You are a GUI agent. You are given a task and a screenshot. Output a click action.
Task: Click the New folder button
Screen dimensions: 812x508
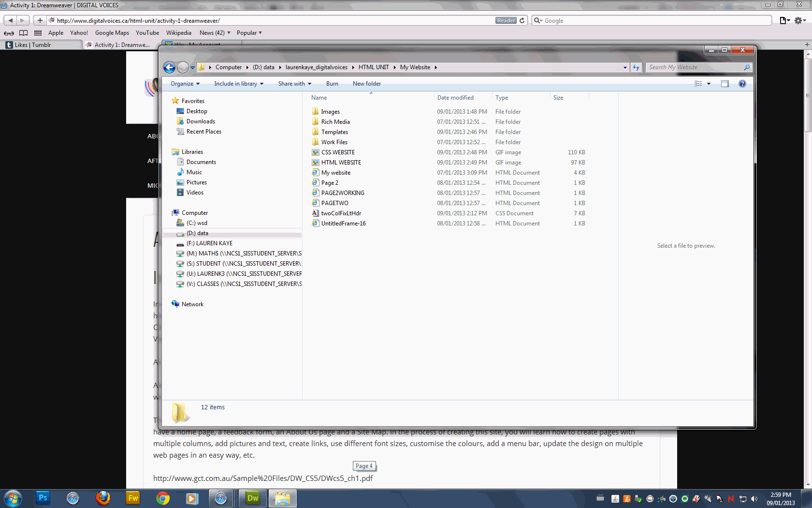point(367,84)
